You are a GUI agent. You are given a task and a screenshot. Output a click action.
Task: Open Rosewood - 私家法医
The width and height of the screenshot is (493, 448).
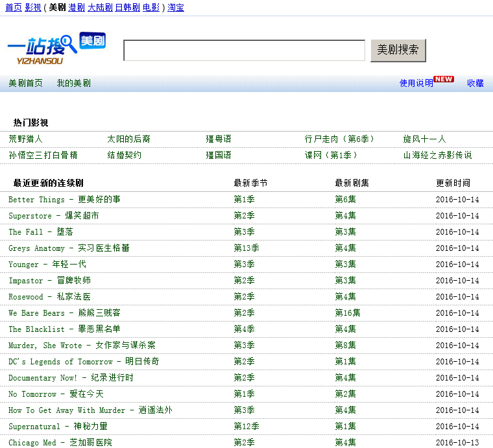pos(50,297)
